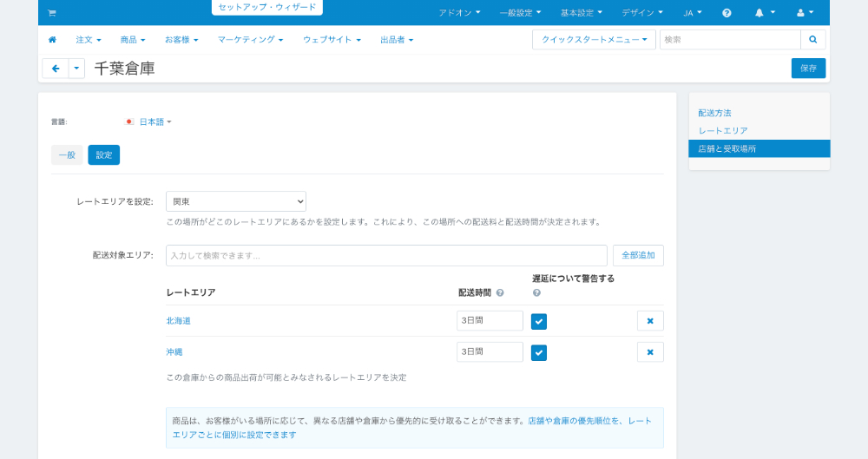Screen dimensions: 868x459
Task: Remove the 北海道 rate area row
Action: pos(650,320)
